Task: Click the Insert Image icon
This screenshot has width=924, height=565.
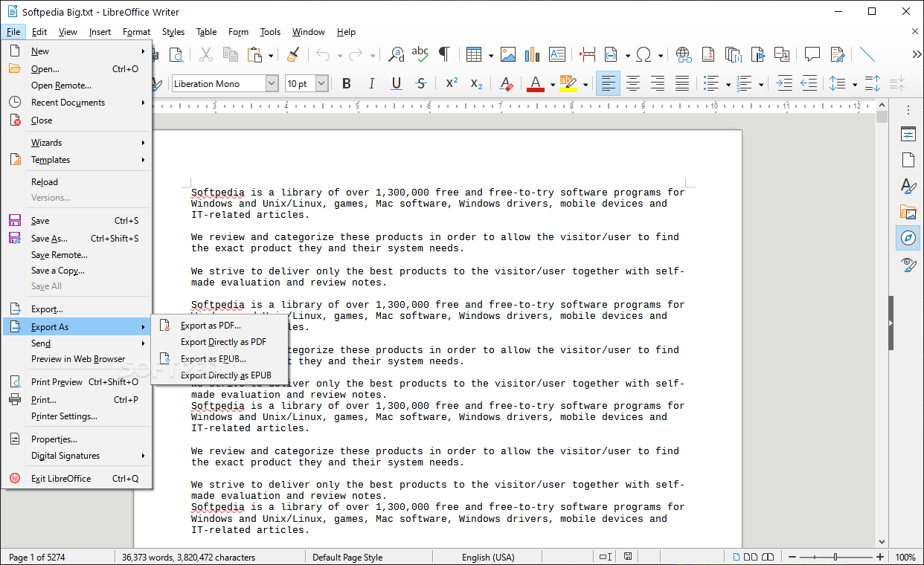Action: click(x=508, y=54)
